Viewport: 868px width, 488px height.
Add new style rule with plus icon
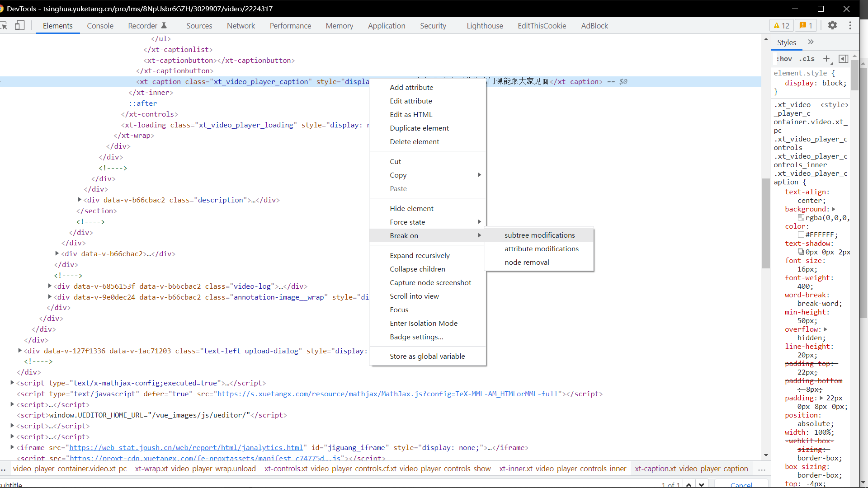[826, 59]
